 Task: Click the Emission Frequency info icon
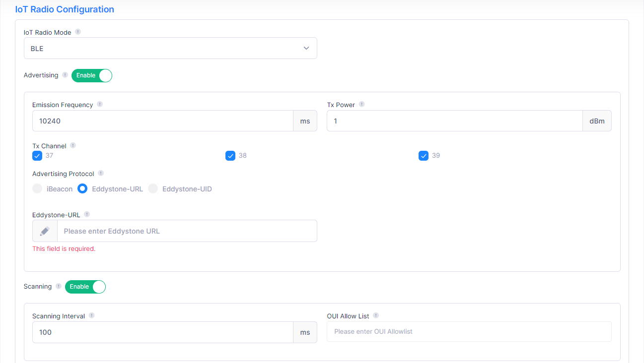[x=100, y=105]
